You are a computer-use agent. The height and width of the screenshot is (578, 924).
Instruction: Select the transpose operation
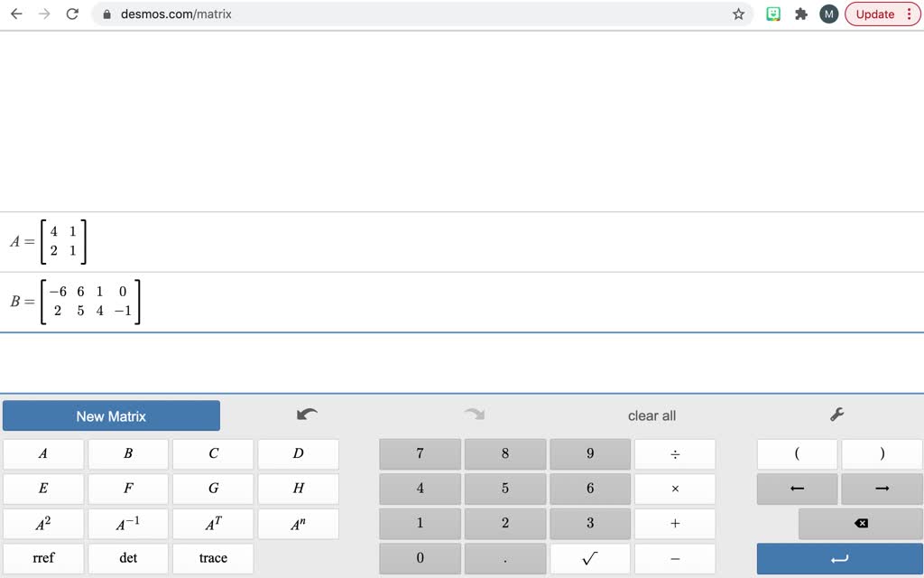212,524
